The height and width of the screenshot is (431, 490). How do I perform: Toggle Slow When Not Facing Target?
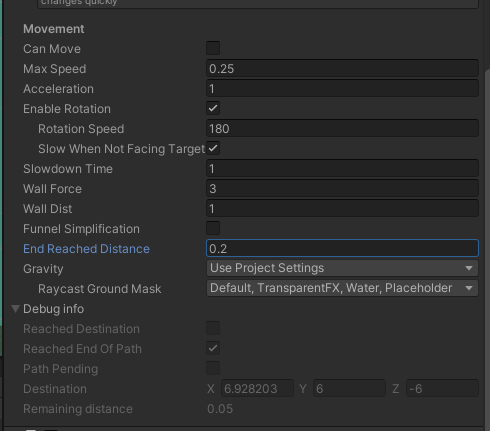click(213, 148)
